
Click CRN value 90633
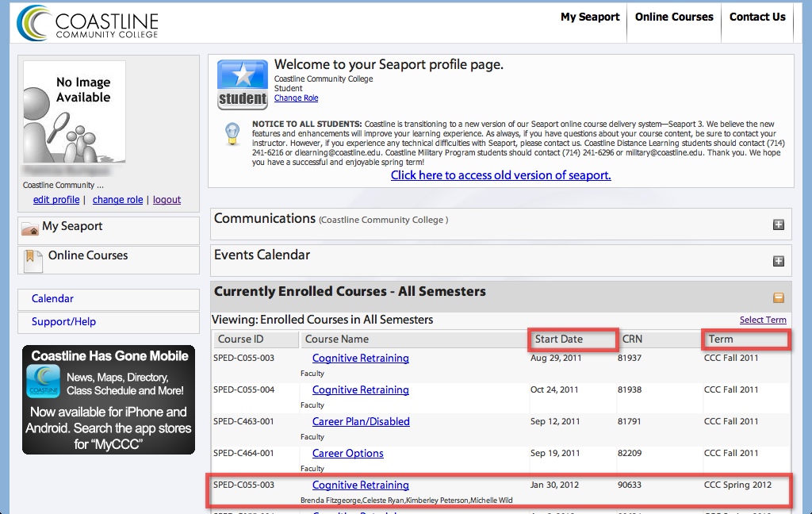click(x=630, y=485)
